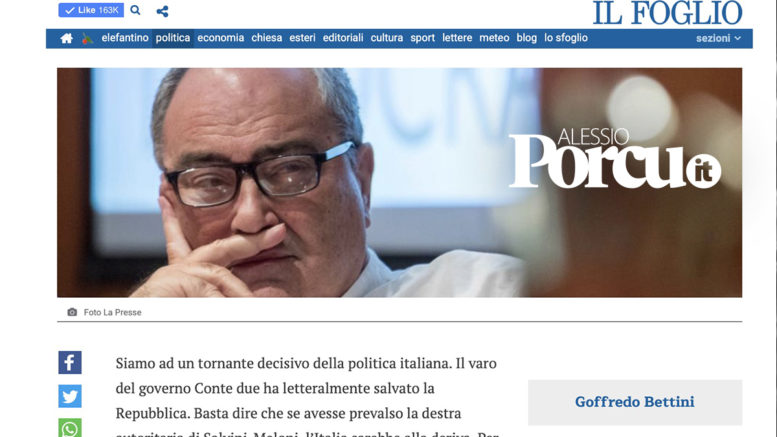Open the elefantino section
This screenshot has width=777, height=437.
click(125, 38)
